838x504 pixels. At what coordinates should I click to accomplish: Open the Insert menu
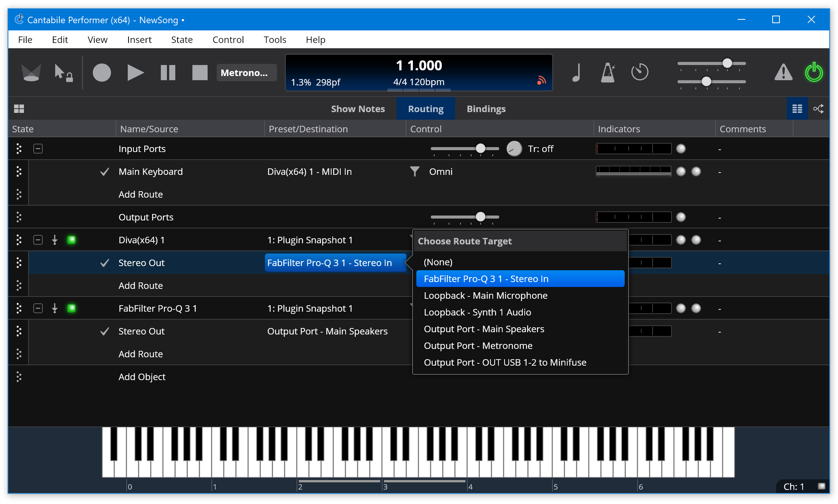click(x=139, y=40)
